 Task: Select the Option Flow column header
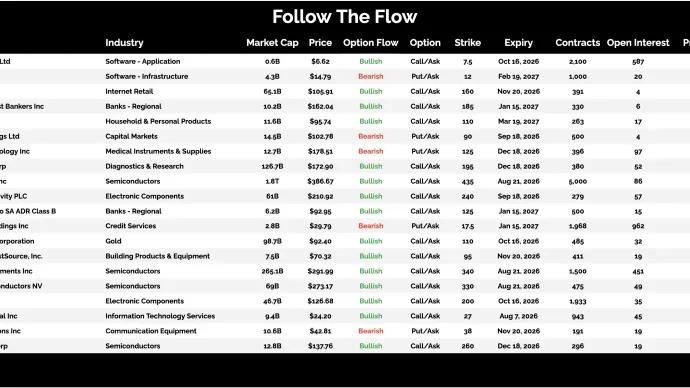[x=371, y=43]
